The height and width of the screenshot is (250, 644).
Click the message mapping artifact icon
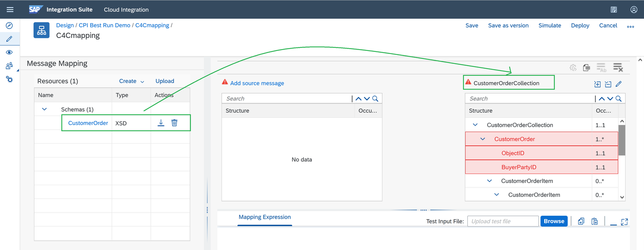42,30
